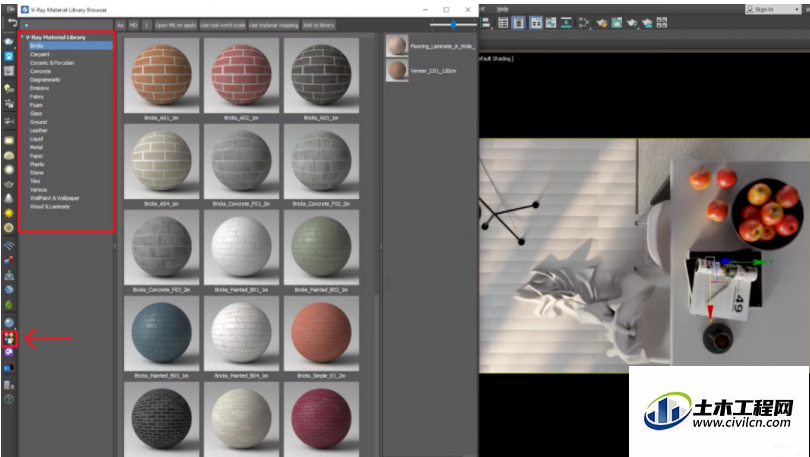
Task: Click the V-Ray sun light icon
Action: [x=9, y=213]
